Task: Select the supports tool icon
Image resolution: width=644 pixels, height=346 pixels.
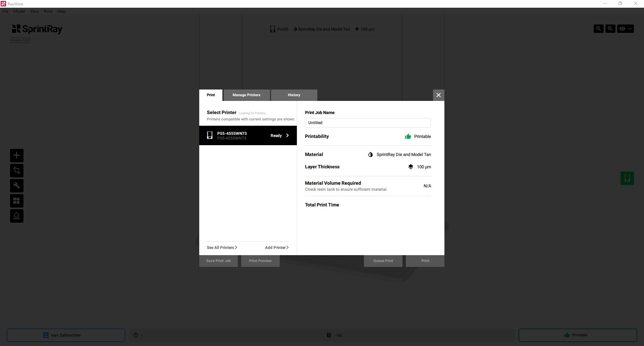Action: coord(16,216)
